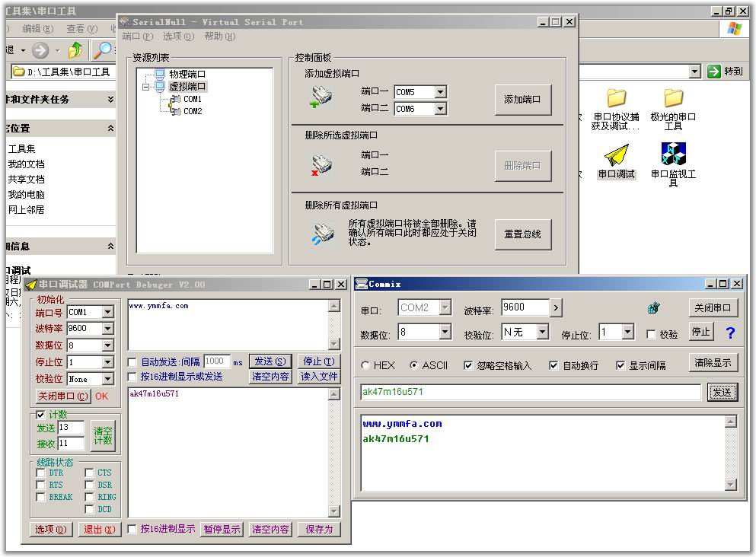Click the blue question mark help icon in Commix
Viewport: 756px width, 557px height.
(x=730, y=333)
